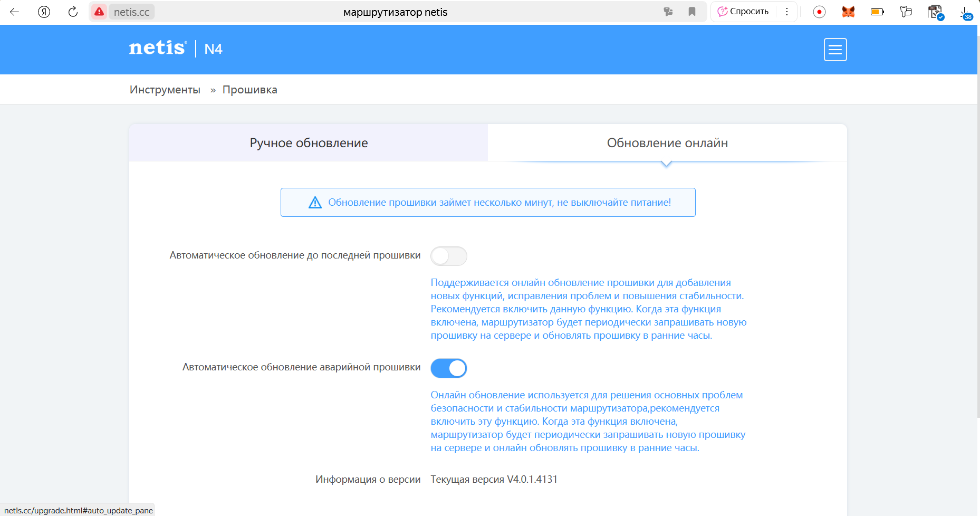Reload the page with the refresh icon
The image size is (980, 516).
[73, 12]
